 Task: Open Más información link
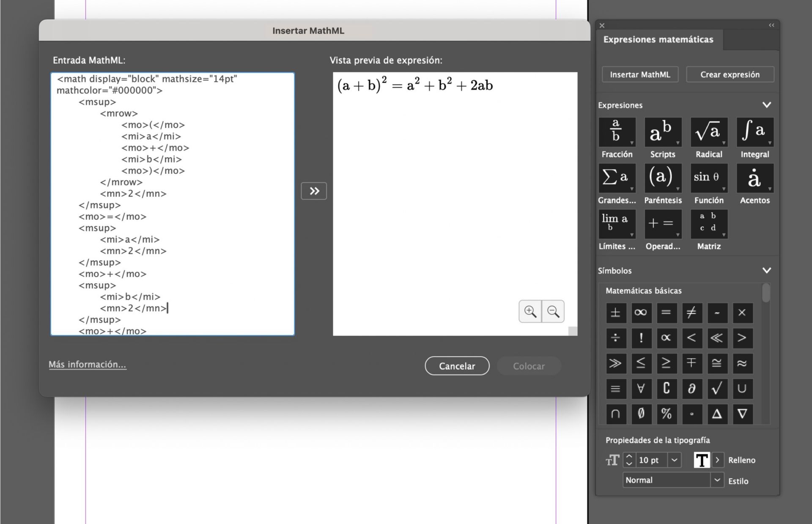[x=87, y=364]
